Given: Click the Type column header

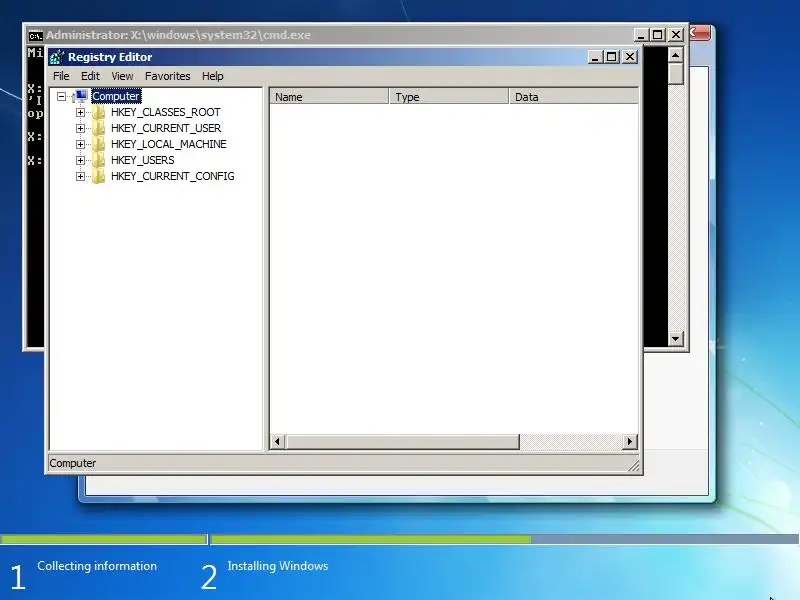Looking at the screenshot, I should (x=449, y=96).
